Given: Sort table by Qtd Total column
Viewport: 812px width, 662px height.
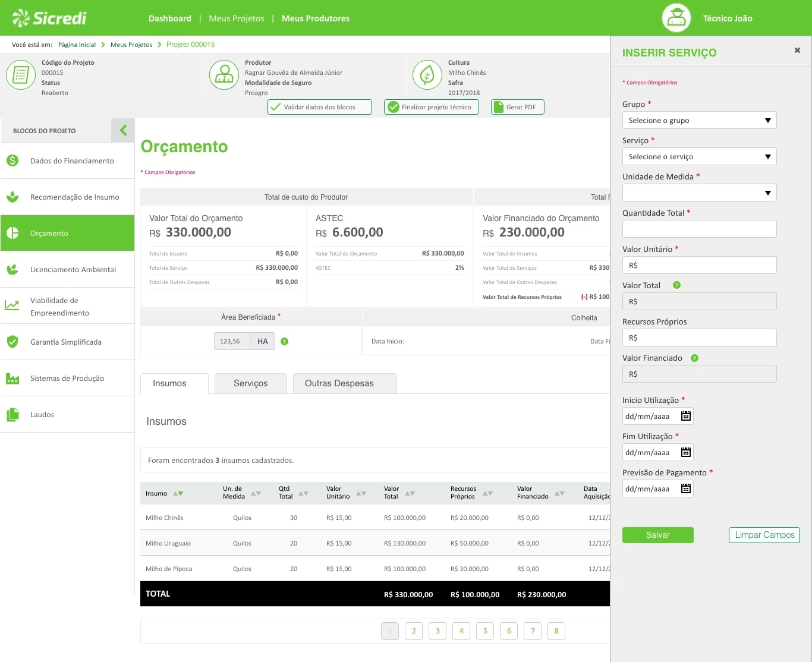Looking at the screenshot, I should 303,493.
